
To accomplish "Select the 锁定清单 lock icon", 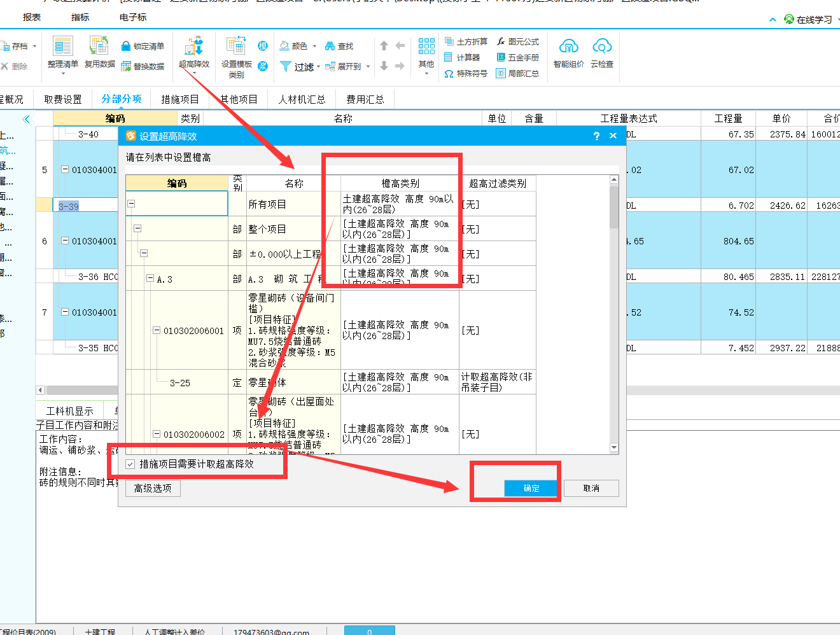I will (x=126, y=46).
